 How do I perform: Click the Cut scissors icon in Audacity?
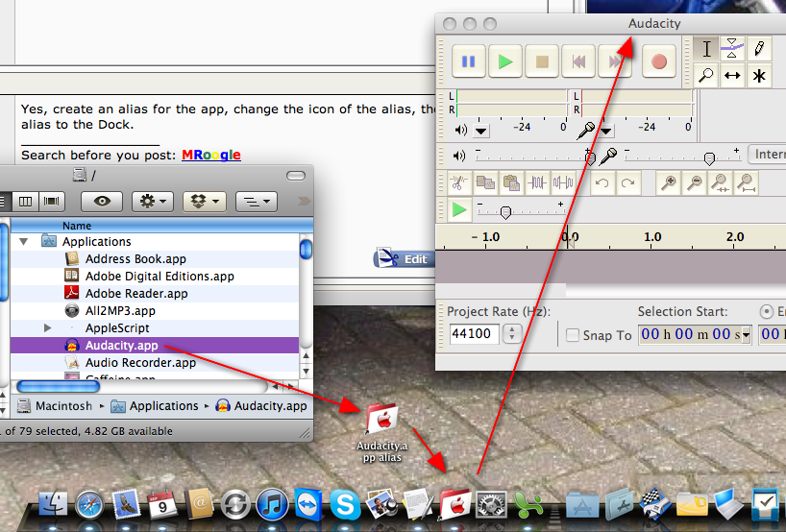click(458, 182)
